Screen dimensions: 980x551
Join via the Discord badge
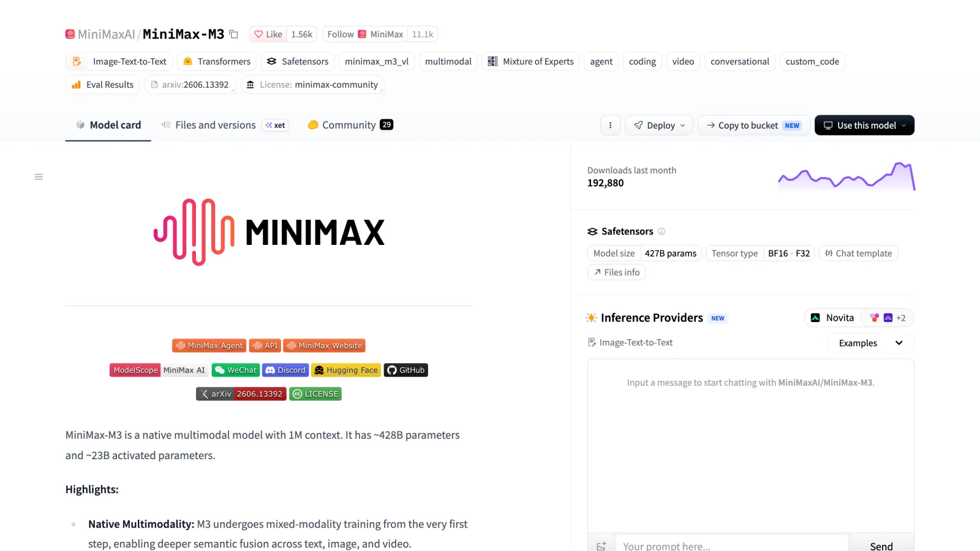click(285, 370)
